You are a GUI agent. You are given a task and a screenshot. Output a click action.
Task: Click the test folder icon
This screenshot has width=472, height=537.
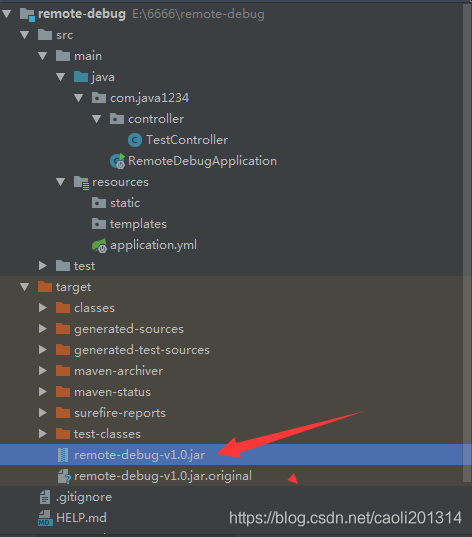[63, 266]
